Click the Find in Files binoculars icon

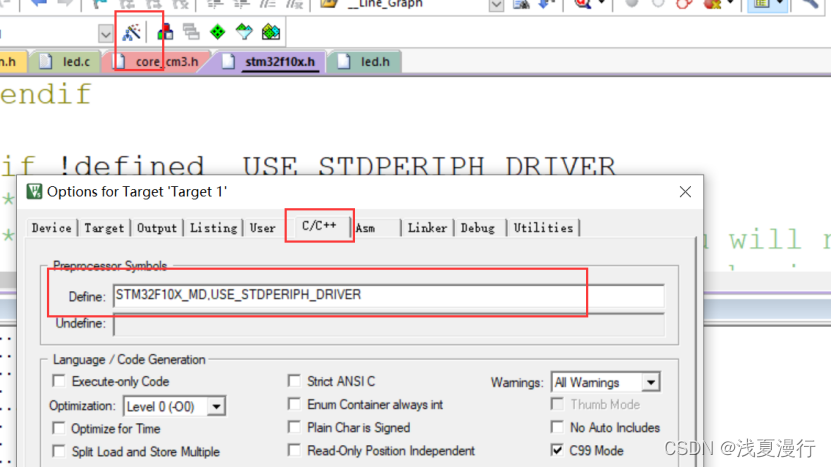click(521, 4)
